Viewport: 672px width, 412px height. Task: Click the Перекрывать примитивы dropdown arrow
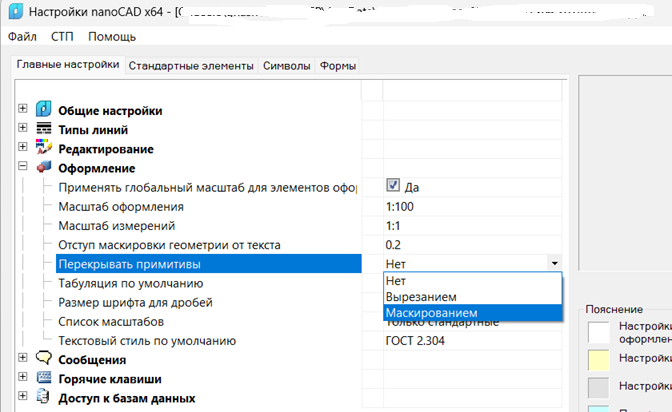[554, 263]
